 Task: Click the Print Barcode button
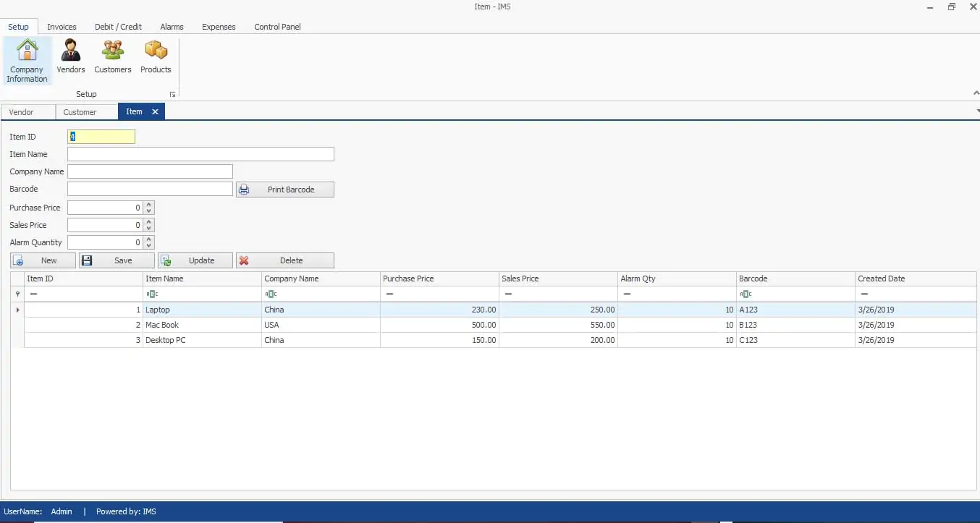click(x=285, y=190)
